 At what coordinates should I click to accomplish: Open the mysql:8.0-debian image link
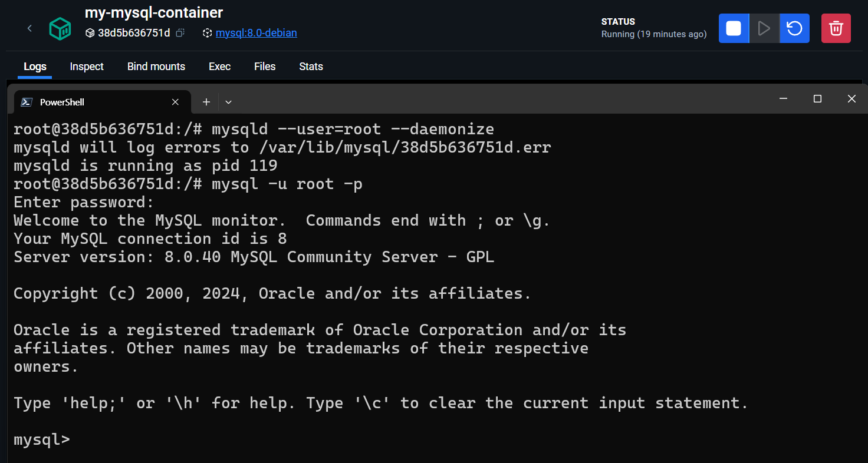coord(257,33)
